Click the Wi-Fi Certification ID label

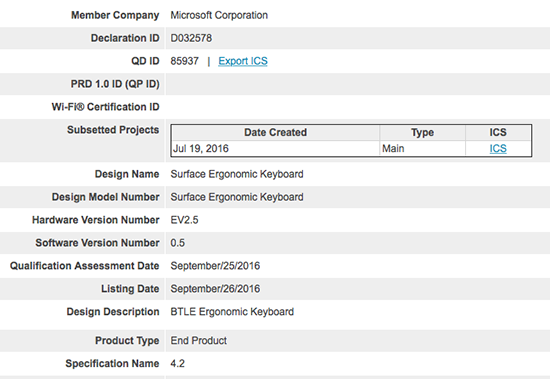(x=106, y=107)
